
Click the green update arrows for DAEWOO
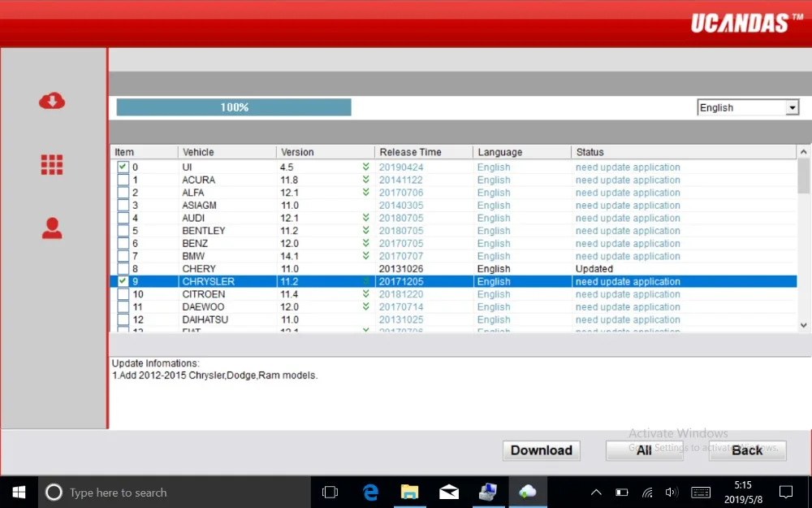[365, 306]
